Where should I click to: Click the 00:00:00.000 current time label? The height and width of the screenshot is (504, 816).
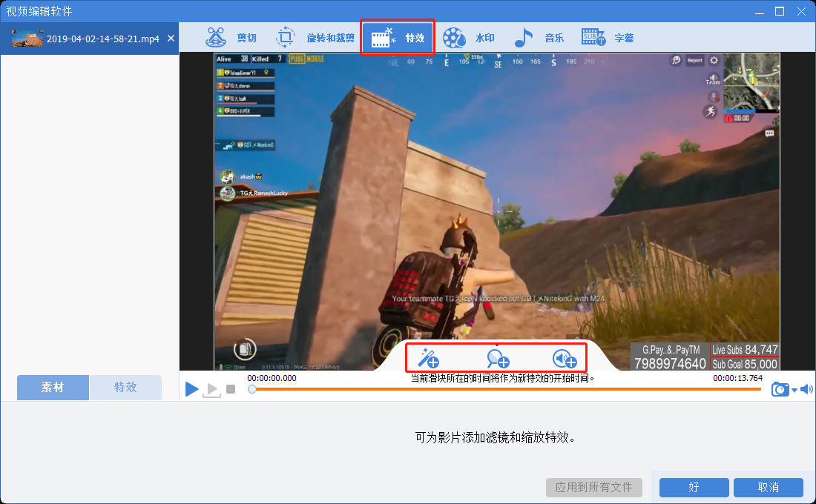(272, 378)
